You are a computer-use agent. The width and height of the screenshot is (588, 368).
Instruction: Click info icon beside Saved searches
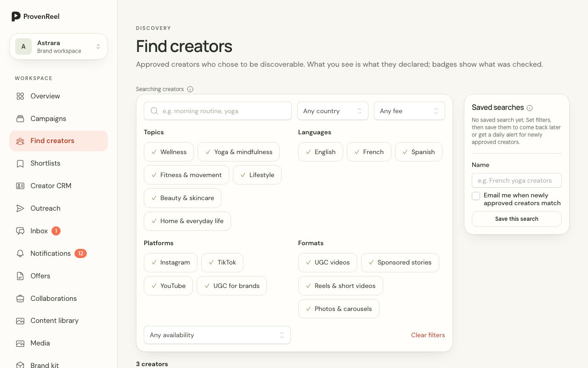tap(530, 108)
